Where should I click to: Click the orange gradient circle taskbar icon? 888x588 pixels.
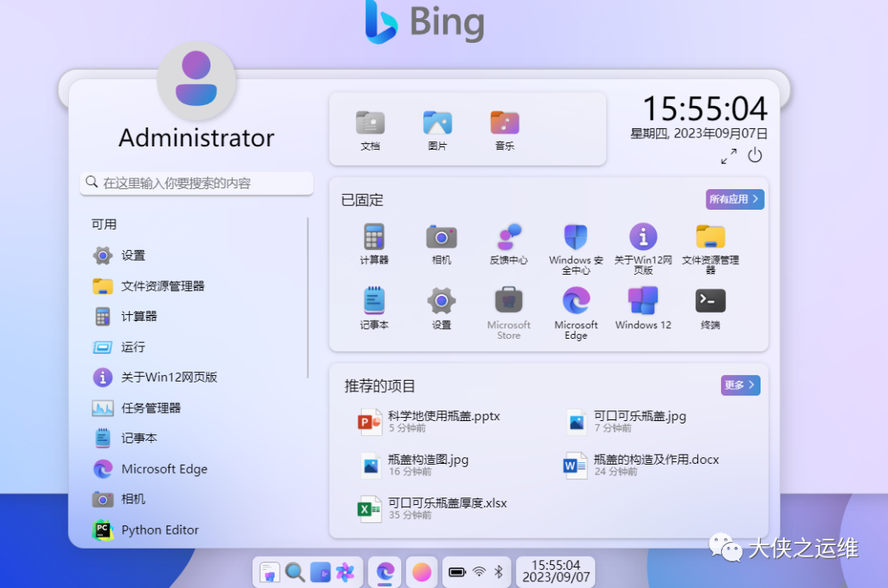[421, 572]
